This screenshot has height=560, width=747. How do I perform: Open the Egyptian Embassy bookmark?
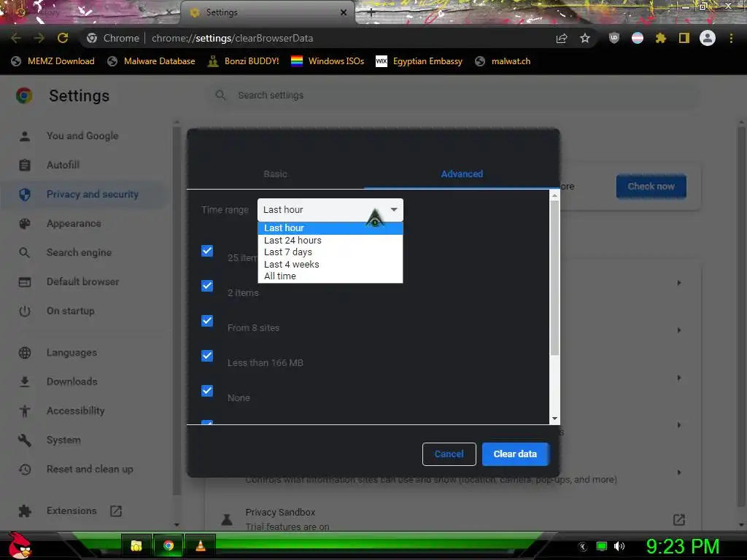(x=419, y=61)
